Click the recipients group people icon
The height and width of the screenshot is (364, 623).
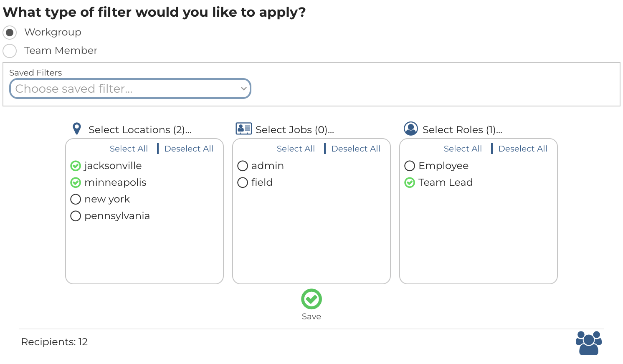pos(588,343)
